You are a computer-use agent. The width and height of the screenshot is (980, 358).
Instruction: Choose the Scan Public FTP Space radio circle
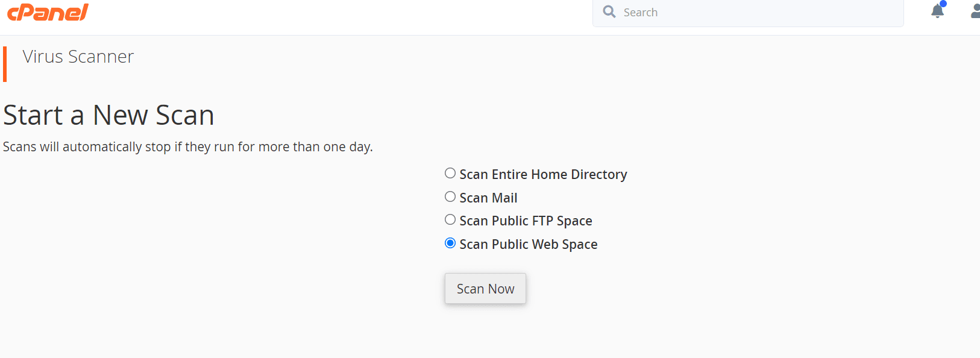click(x=450, y=220)
